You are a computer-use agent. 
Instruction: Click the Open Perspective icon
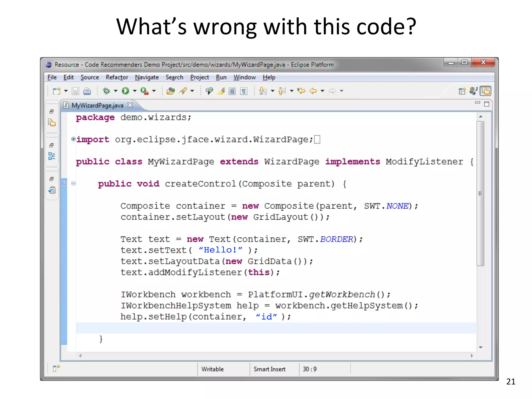462,91
